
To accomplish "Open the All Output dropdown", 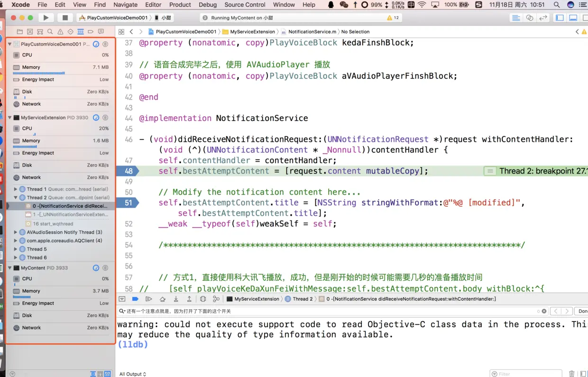I will [x=133, y=374].
